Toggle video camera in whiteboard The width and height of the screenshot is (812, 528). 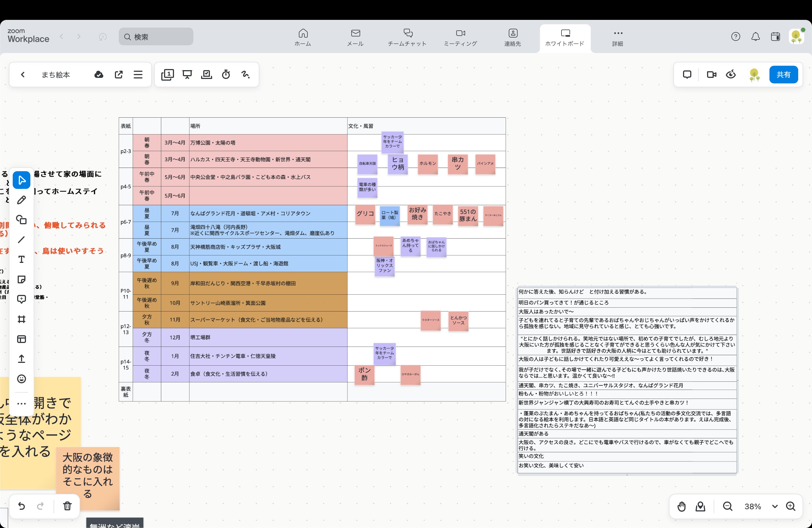pos(711,74)
